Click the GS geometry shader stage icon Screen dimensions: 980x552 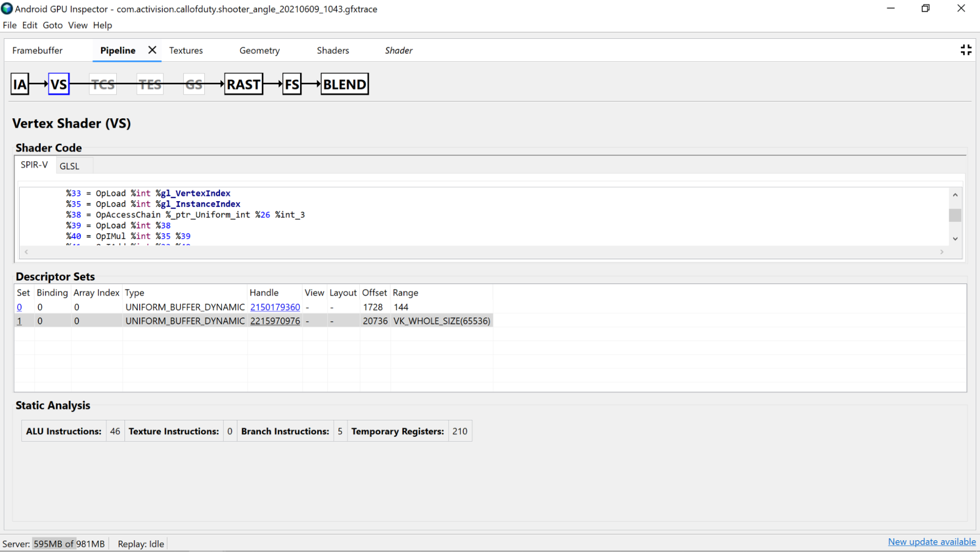coord(194,83)
